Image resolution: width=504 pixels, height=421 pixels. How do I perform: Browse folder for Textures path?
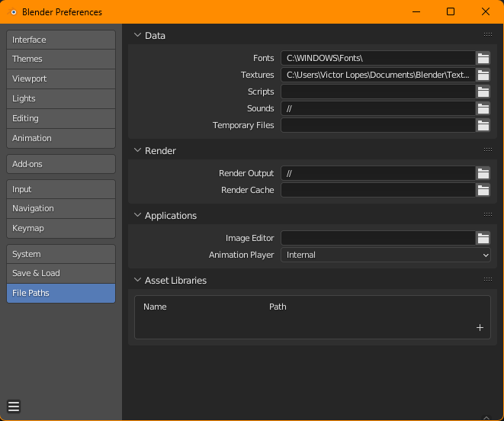483,75
